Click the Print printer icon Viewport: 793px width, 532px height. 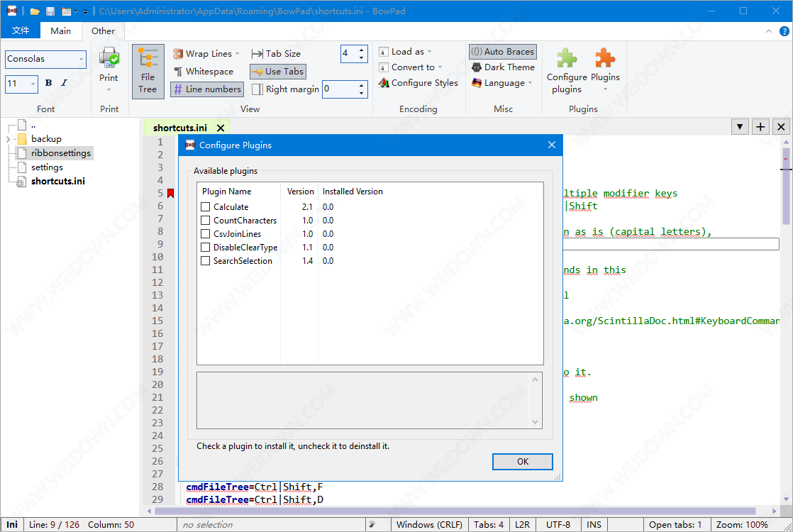point(109,57)
